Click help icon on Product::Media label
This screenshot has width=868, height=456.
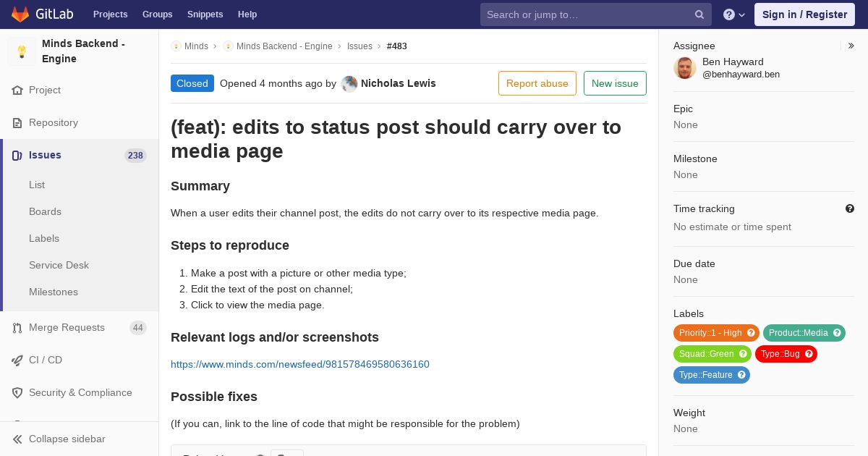coord(838,333)
